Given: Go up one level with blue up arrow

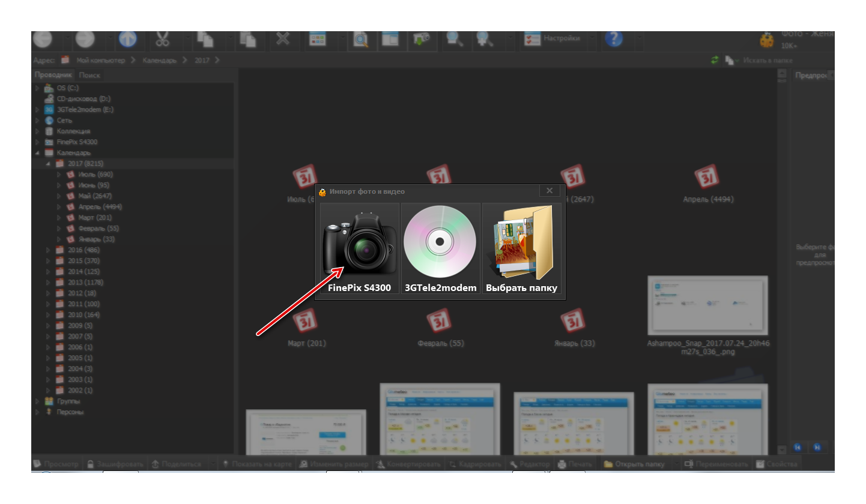Looking at the screenshot, I should tap(127, 39).
